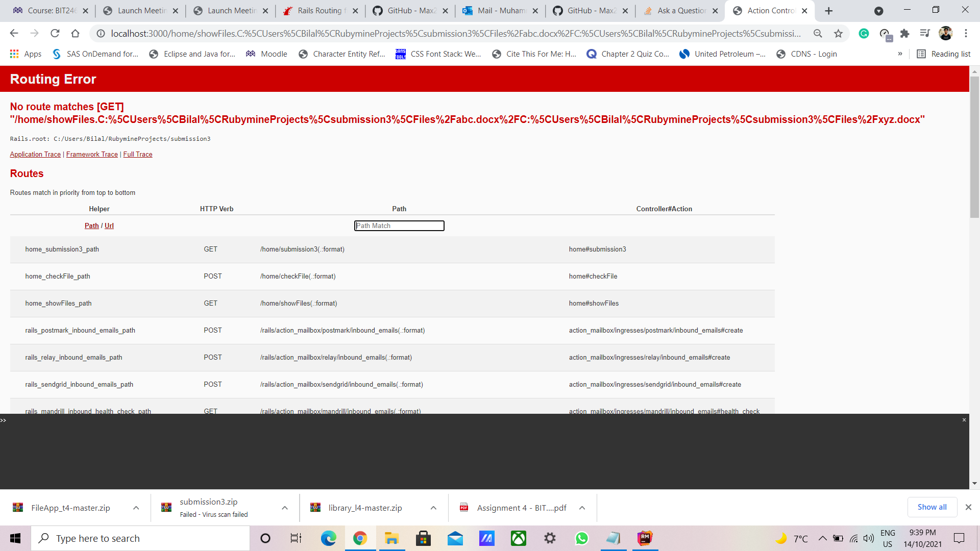Open Task View in the taskbar
Image resolution: width=980 pixels, height=551 pixels.
pos(296,538)
